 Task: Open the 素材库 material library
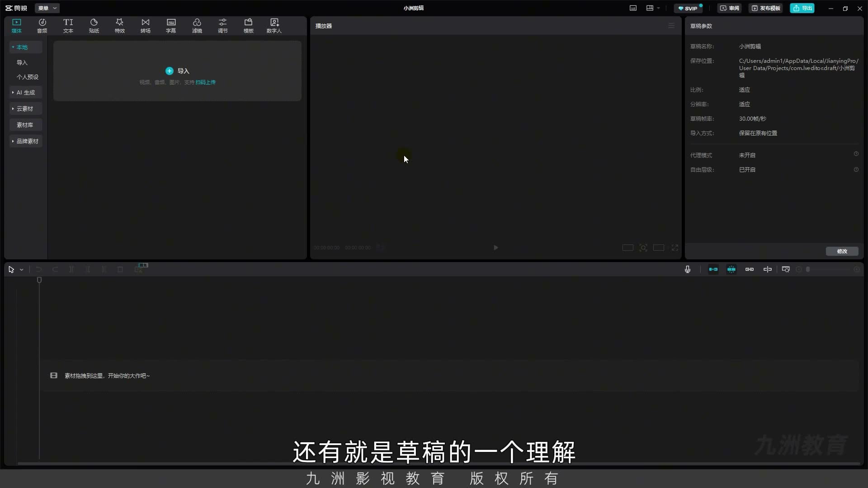[26, 125]
